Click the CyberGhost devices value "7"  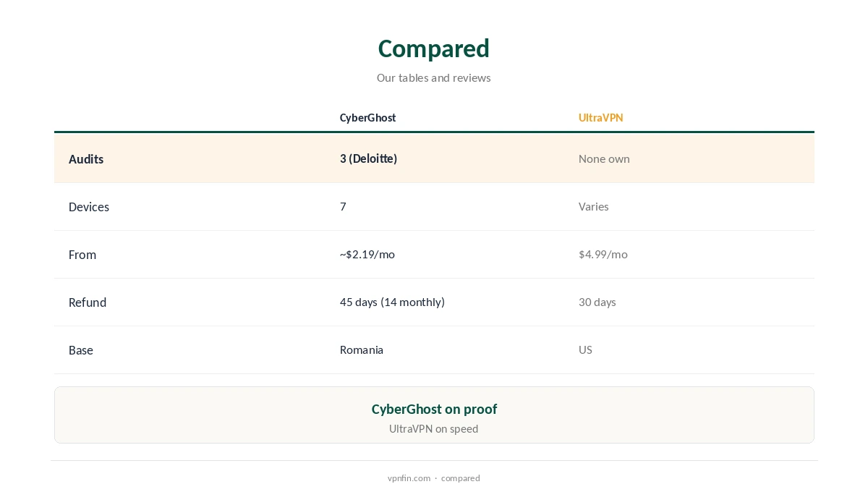coord(343,206)
